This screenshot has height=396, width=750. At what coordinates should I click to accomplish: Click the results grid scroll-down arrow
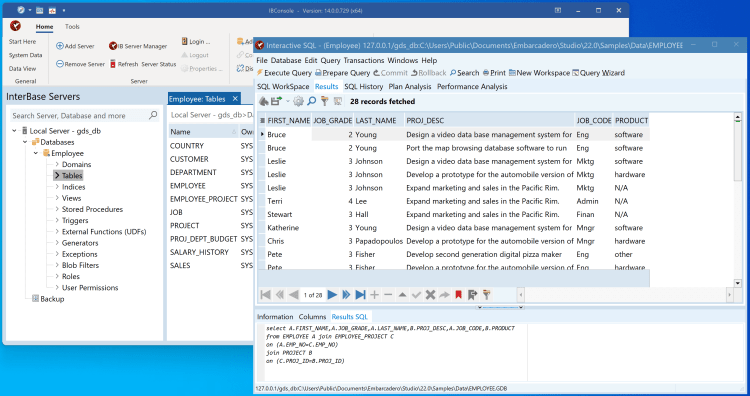click(x=738, y=283)
